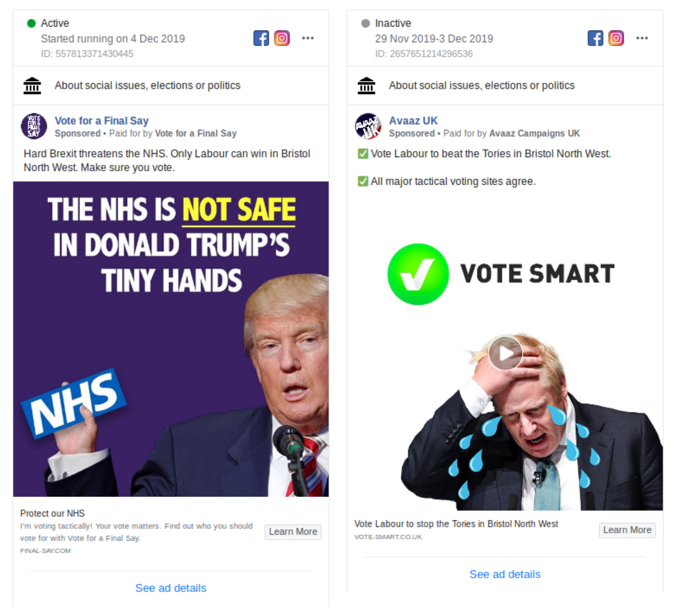Open the Vote for a Final Say page link
The height and width of the screenshot is (616, 678).
(101, 121)
